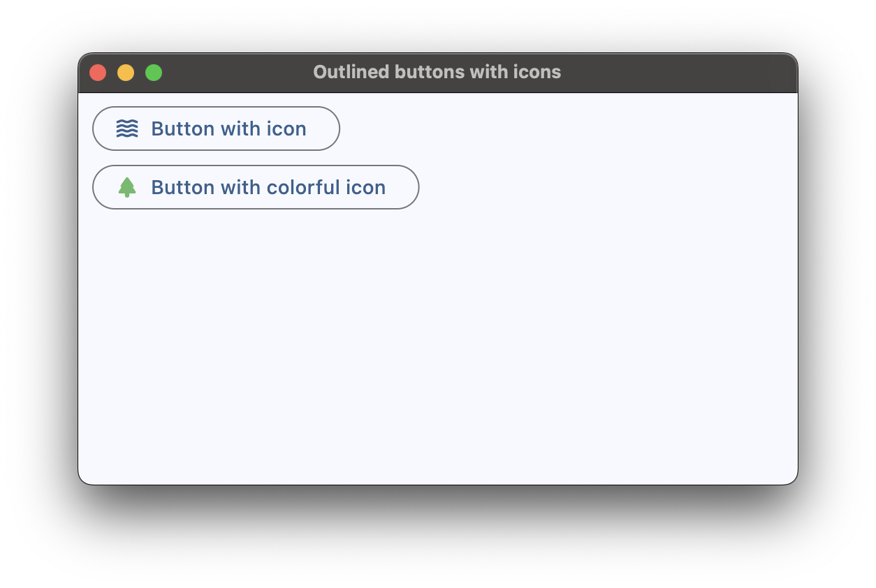876x588 pixels.
Task: Activate the outlined button with the tree icon
Action: click(x=256, y=187)
